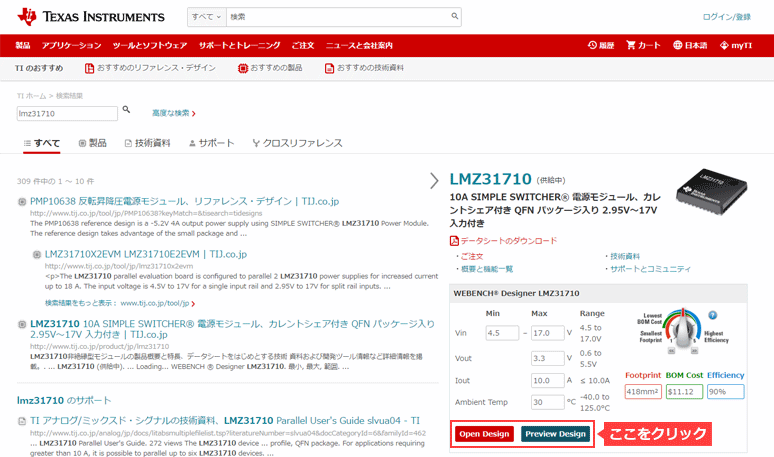This screenshot has width=774, height=457.
Task: Open the すべて search category dropdown
Action: click(x=206, y=17)
